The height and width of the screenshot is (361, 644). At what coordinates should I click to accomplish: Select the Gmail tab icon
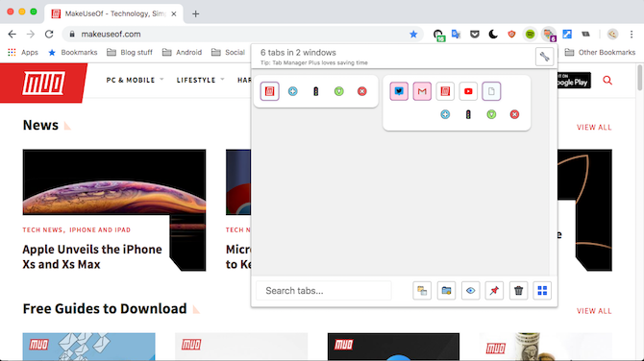point(422,91)
